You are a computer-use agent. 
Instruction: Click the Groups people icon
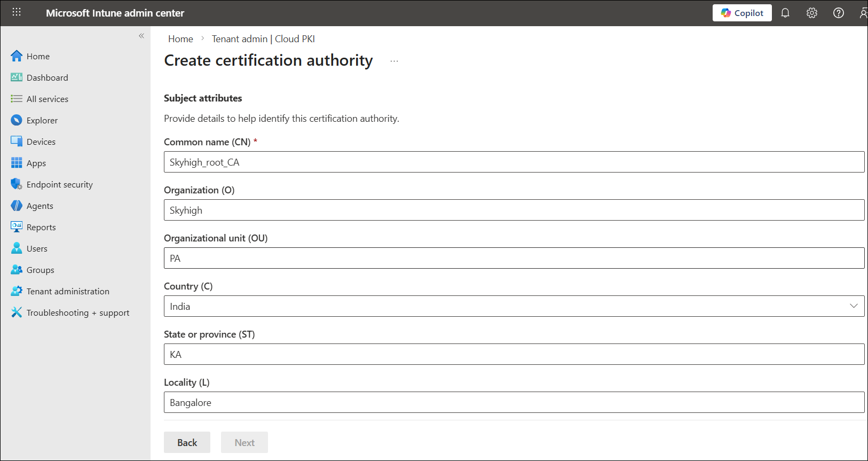coord(17,270)
